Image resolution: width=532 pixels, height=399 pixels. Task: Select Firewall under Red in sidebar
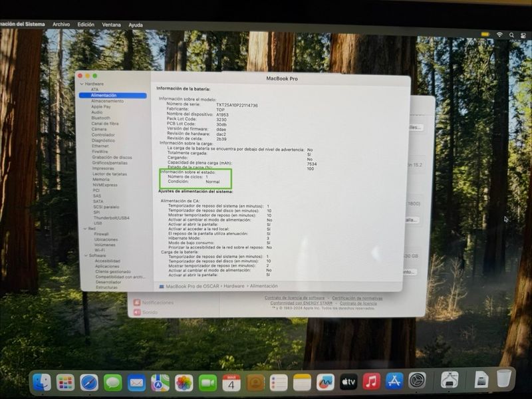102,234
